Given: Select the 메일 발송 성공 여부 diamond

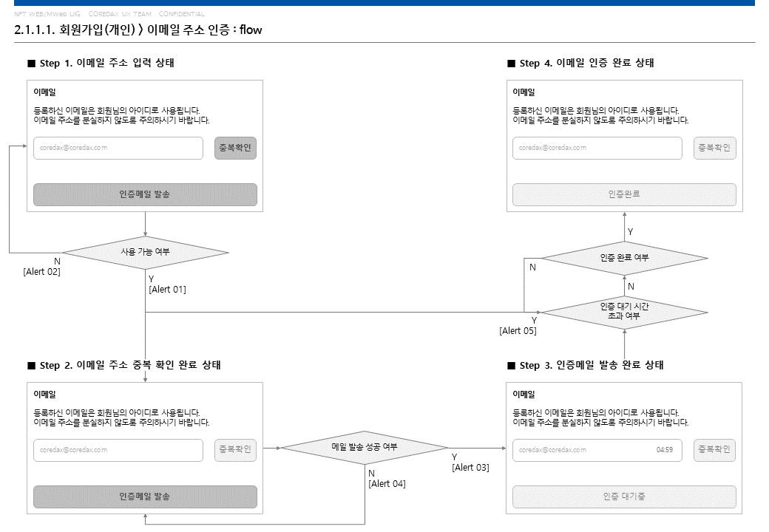Looking at the screenshot, I should pyautogui.click(x=365, y=447).
